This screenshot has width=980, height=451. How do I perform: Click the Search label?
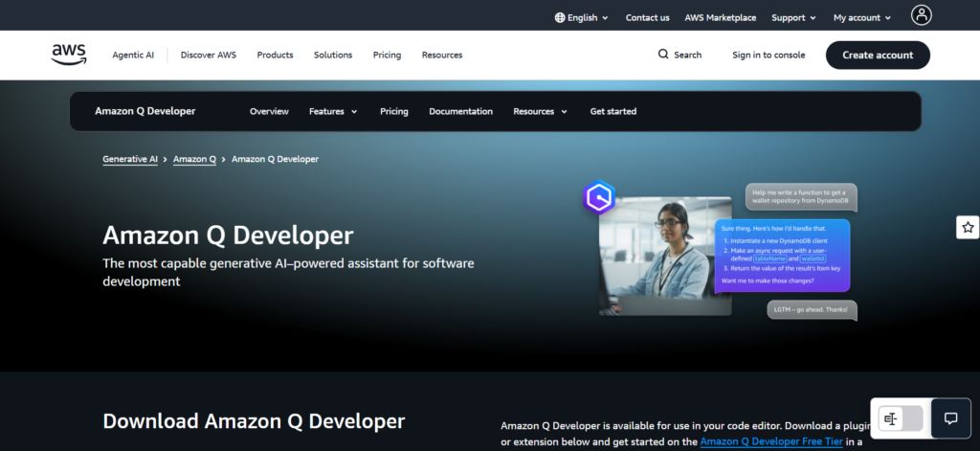point(687,55)
